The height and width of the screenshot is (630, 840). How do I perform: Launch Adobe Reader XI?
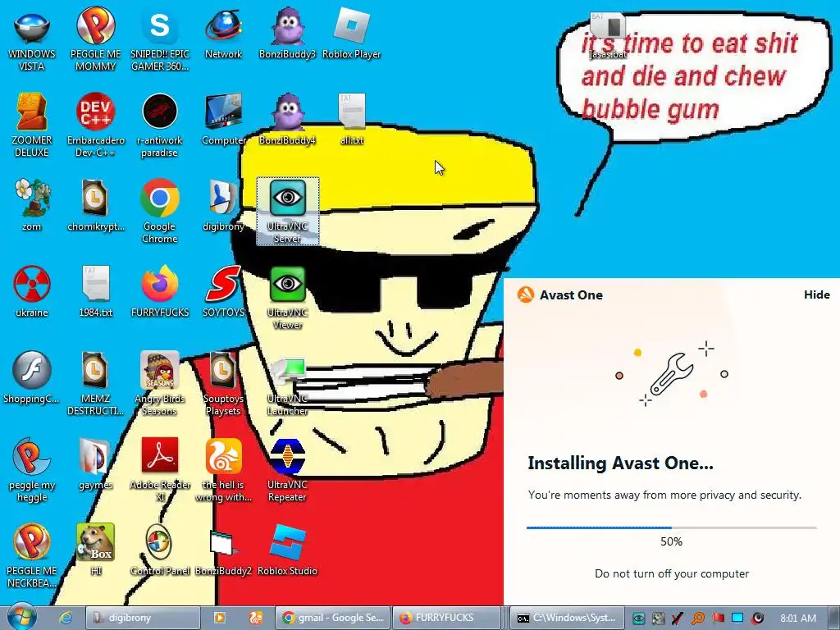[160, 470]
